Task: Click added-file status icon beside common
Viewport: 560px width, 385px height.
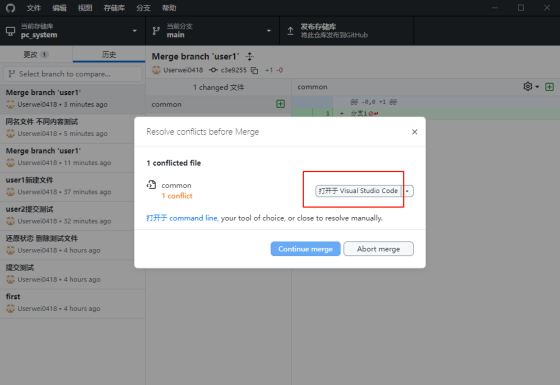Action: tap(280, 104)
